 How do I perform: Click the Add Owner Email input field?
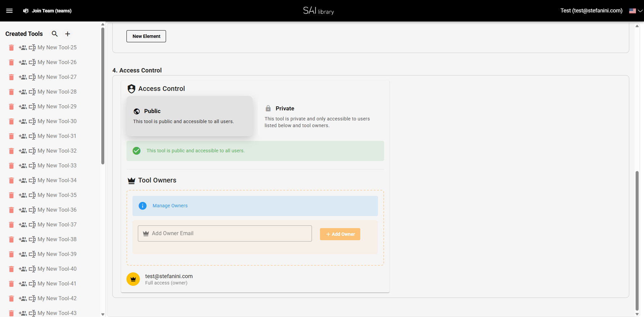point(225,233)
